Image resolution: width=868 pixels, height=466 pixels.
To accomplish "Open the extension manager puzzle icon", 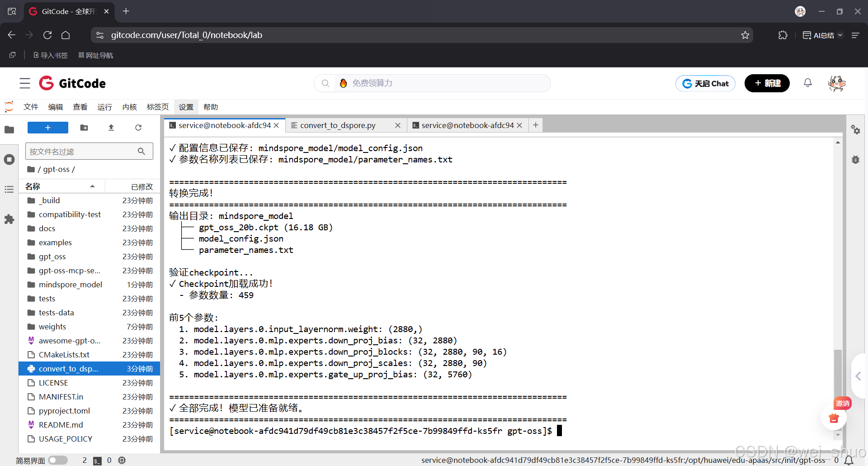I will 9,219.
